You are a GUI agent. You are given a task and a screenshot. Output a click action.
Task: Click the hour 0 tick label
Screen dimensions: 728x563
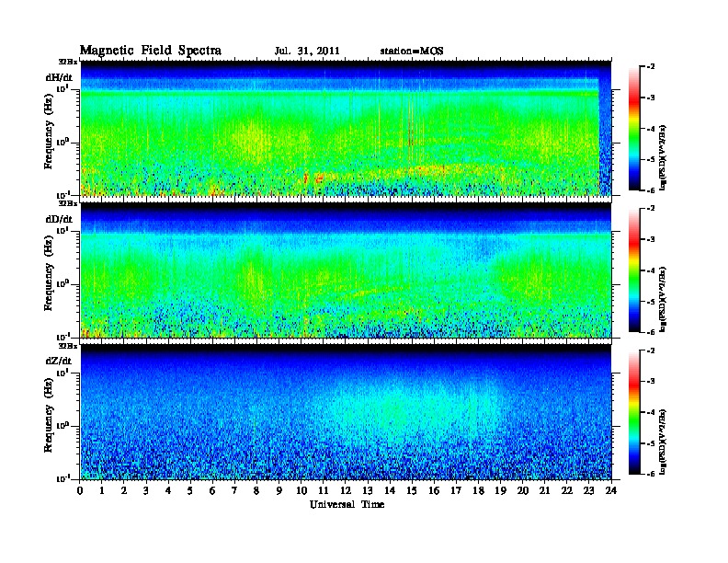tap(80, 490)
